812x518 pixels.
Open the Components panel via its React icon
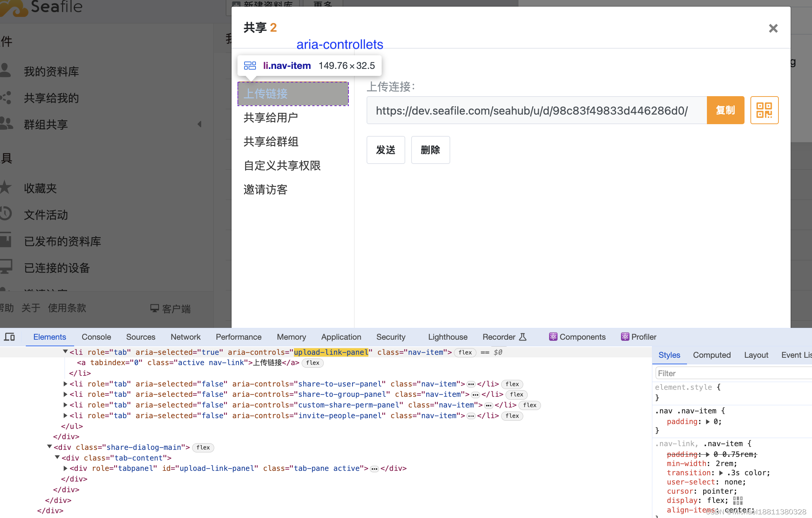point(553,336)
